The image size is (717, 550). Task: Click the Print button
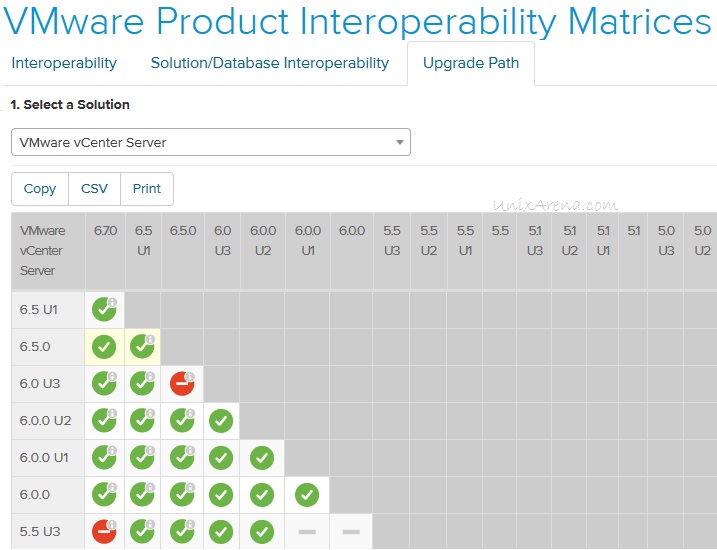(x=147, y=189)
